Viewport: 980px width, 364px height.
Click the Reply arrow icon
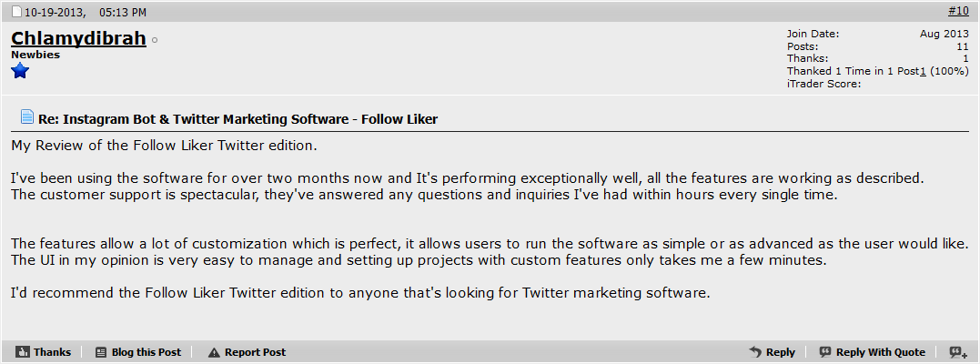pos(755,352)
